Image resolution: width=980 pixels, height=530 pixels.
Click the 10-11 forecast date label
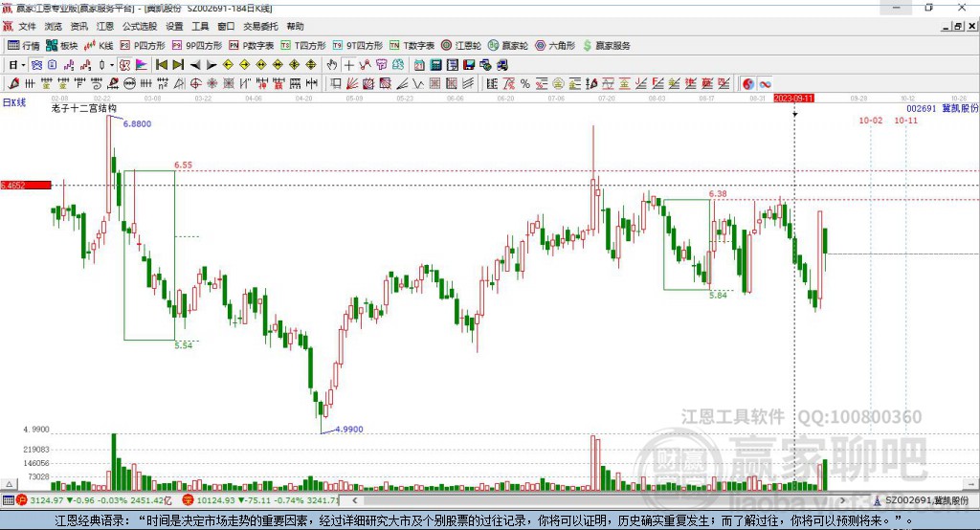(905, 120)
